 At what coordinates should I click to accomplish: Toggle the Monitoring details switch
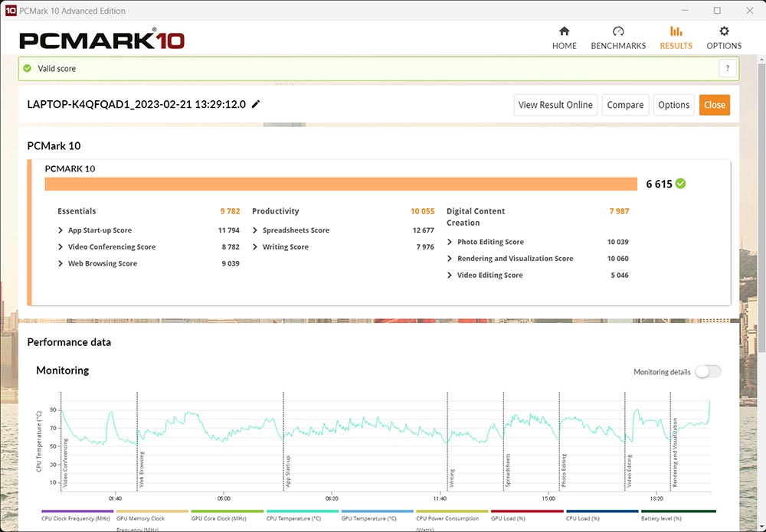tap(707, 372)
